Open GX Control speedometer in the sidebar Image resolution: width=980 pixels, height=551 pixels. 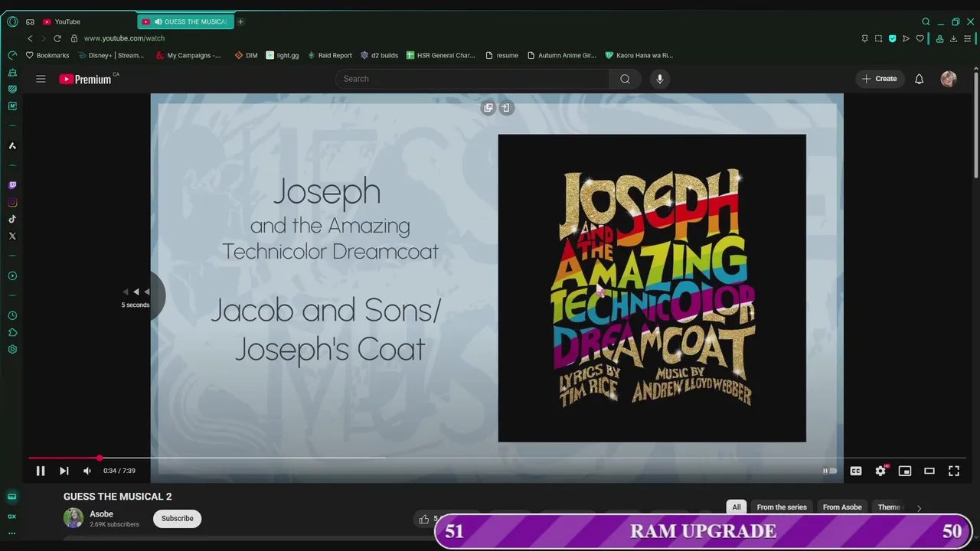[x=12, y=55]
